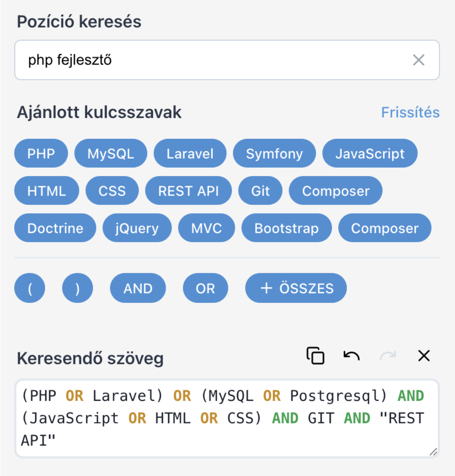Image resolution: width=455 pixels, height=476 pixels.
Task: Add REST API to the query
Action: click(189, 191)
